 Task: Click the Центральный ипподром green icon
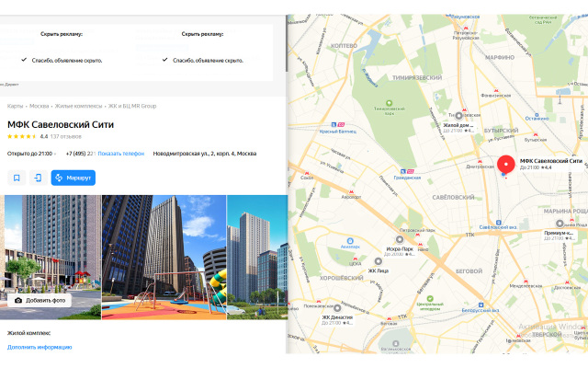[x=430, y=298]
